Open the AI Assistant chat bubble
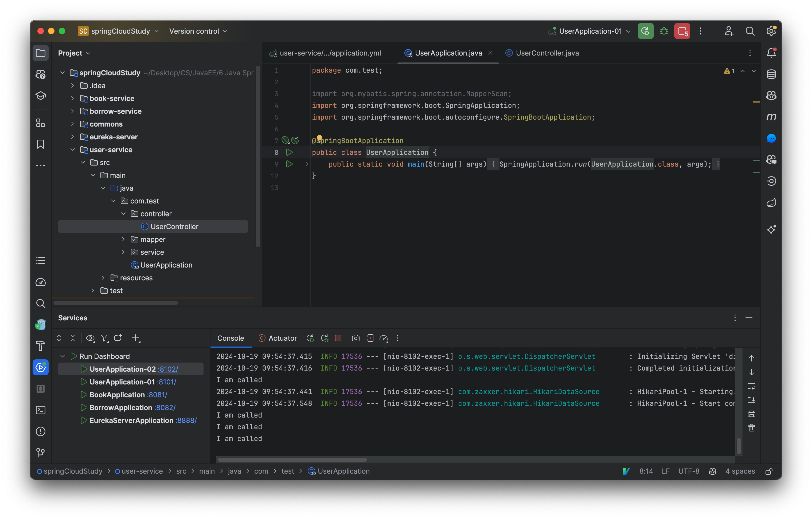 (x=772, y=138)
